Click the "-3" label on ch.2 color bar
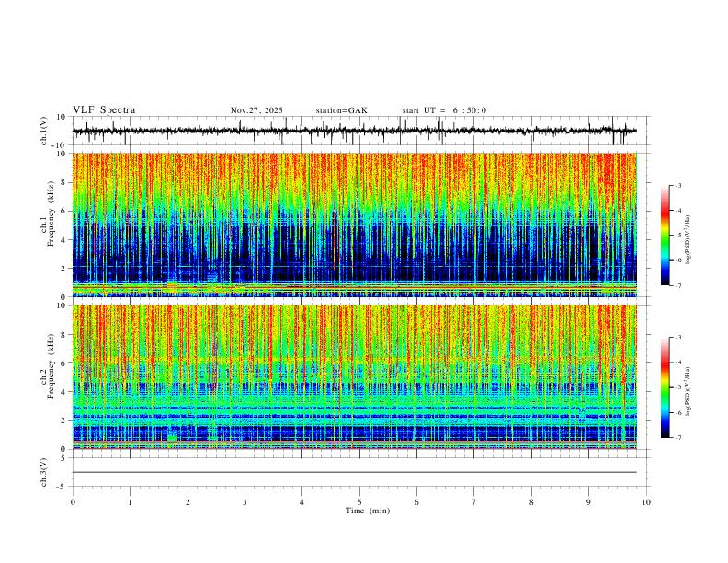The height and width of the screenshot is (563, 728). (x=677, y=338)
